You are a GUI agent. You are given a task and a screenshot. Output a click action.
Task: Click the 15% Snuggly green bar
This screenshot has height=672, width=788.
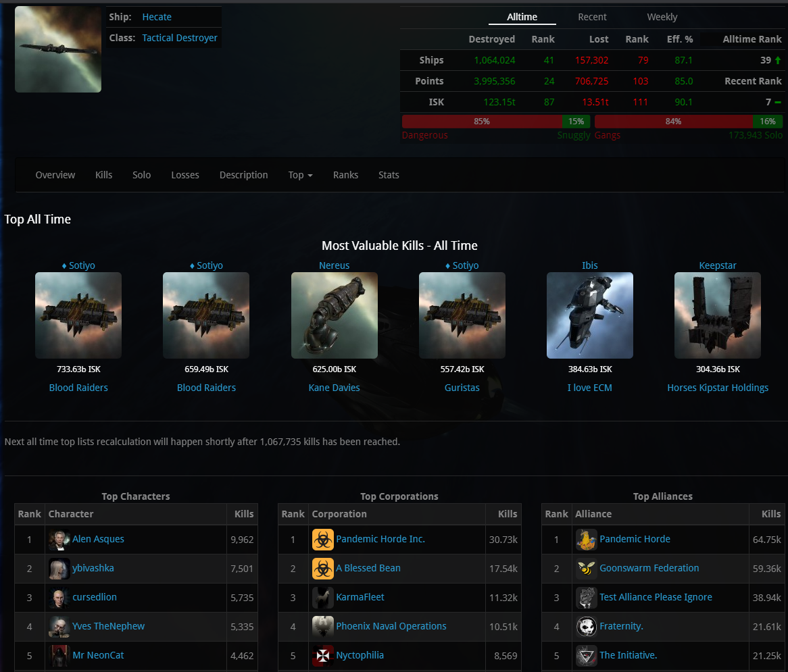(x=576, y=122)
